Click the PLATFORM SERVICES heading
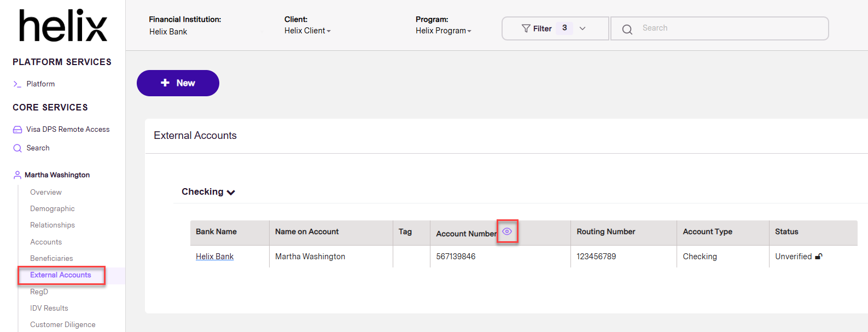The height and width of the screenshot is (332, 868). (x=62, y=62)
